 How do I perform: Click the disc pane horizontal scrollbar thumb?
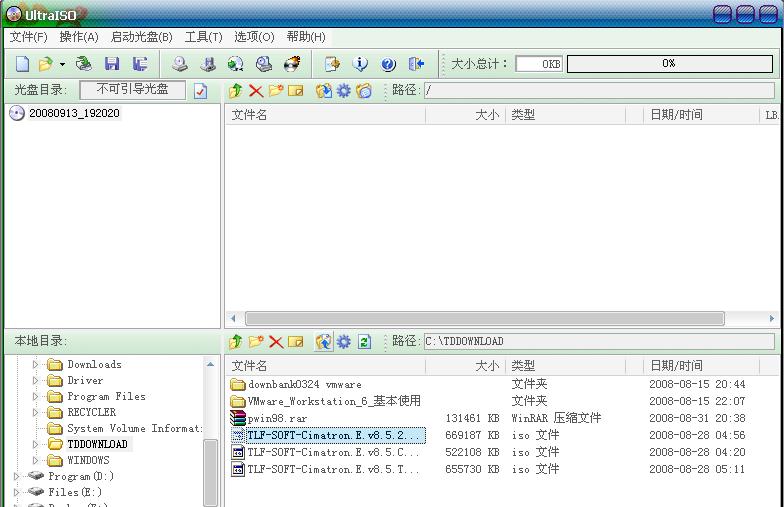(x=484, y=318)
